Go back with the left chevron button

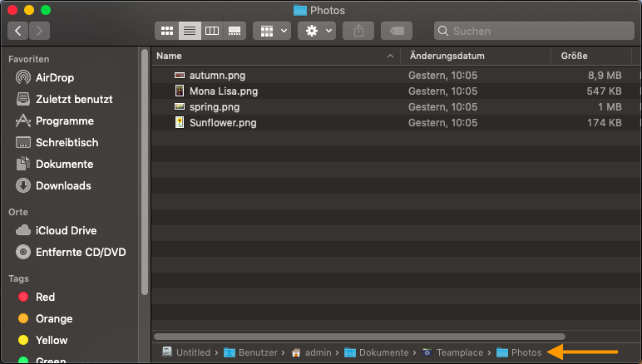coord(18,31)
